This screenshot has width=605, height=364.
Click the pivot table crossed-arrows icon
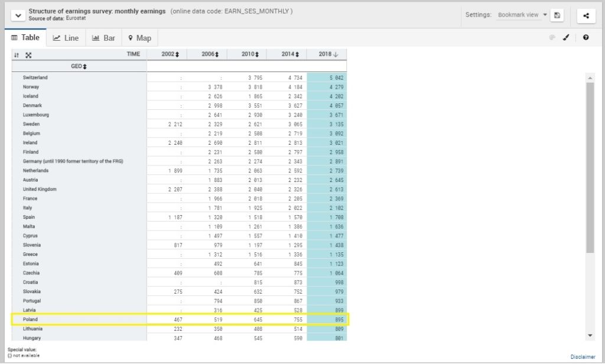pos(28,54)
